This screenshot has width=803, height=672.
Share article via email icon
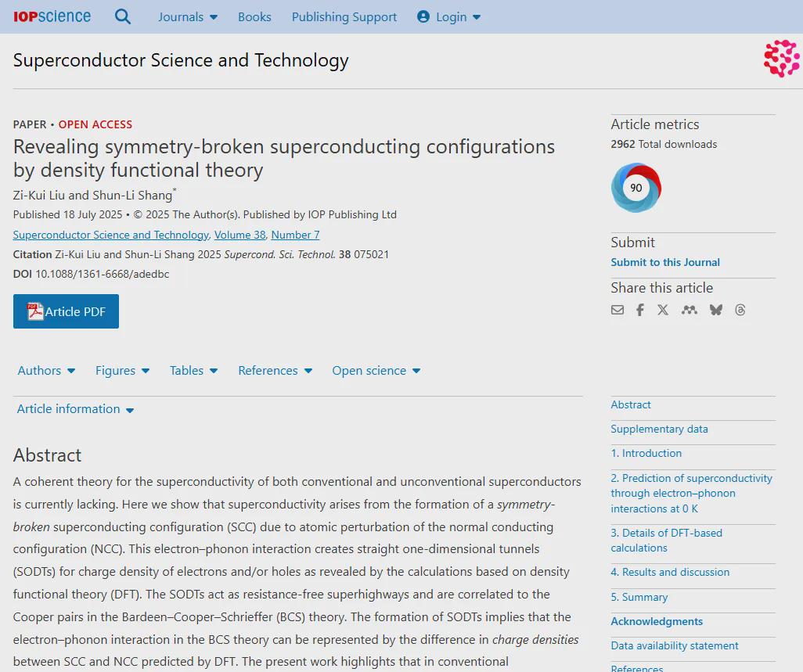[x=618, y=310]
